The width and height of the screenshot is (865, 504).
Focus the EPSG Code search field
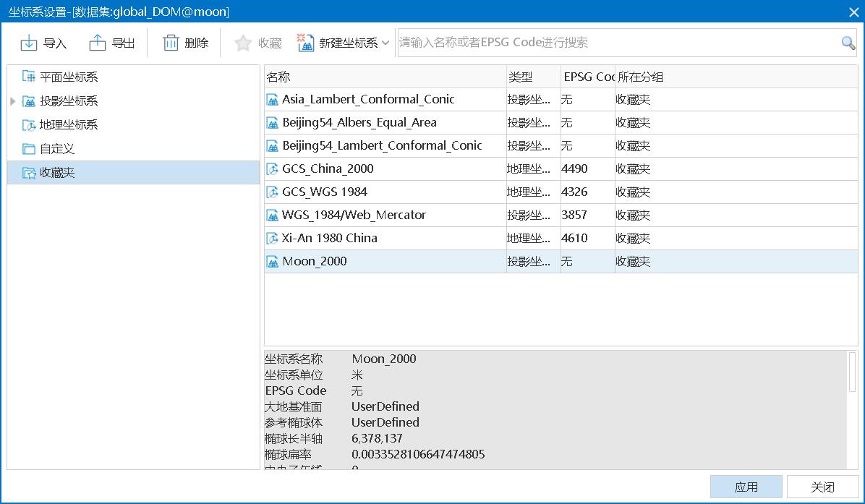point(615,43)
